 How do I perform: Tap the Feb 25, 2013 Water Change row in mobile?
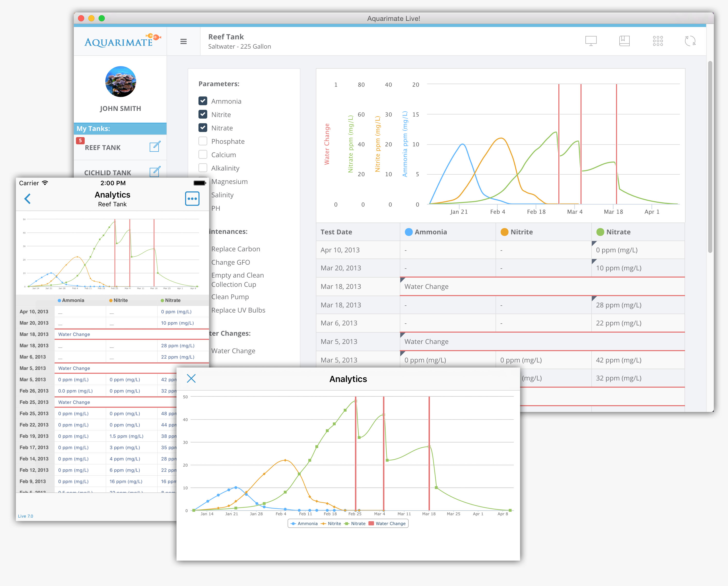(x=96, y=402)
